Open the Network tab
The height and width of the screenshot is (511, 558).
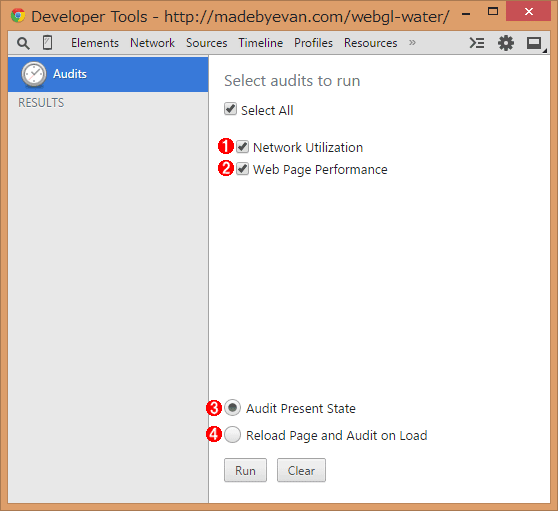(152, 43)
